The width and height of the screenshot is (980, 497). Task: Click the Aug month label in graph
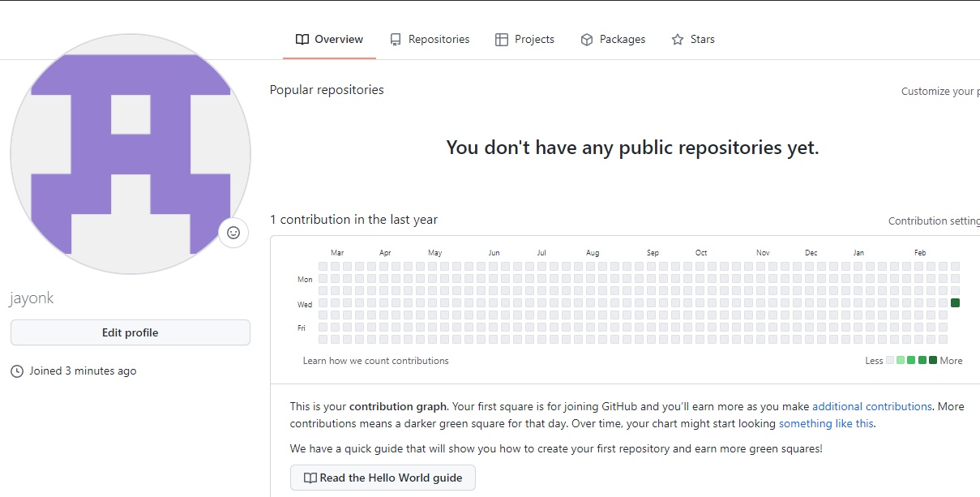point(593,253)
